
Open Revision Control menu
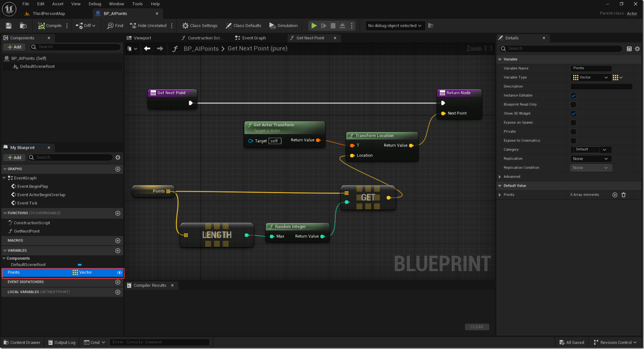tap(615, 343)
